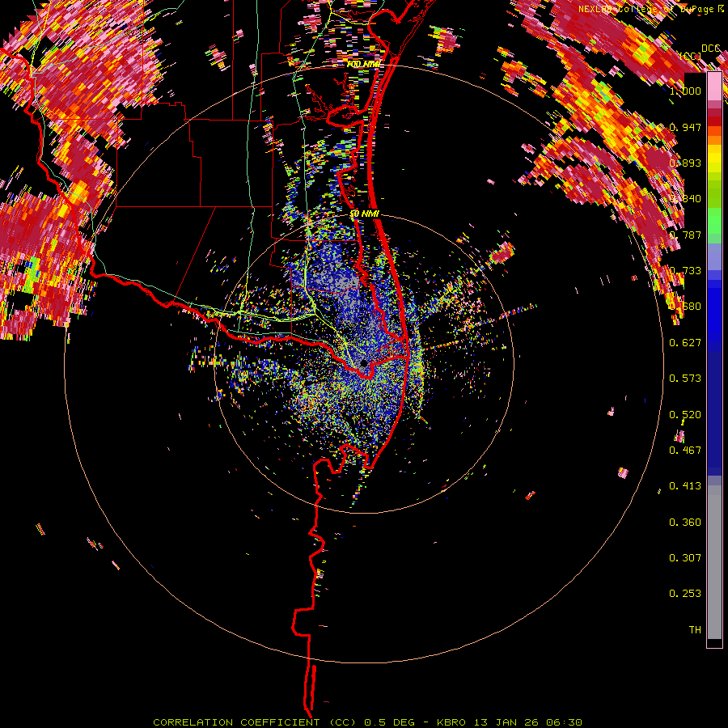Select the 0.413 scale label
The width and height of the screenshot is (728, 728).
click(685, 486)
